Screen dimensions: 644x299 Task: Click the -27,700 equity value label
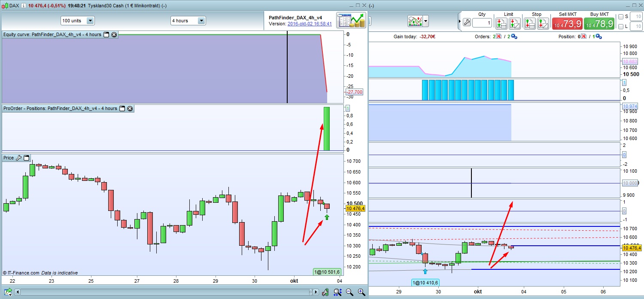pyautogui.click(x=354, y=92)
